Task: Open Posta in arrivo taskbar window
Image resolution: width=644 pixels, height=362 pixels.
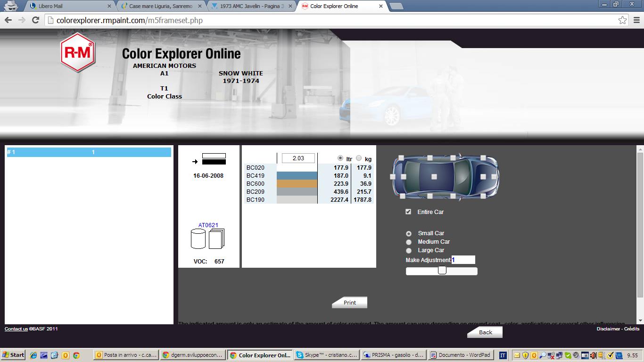Action: 125,355
